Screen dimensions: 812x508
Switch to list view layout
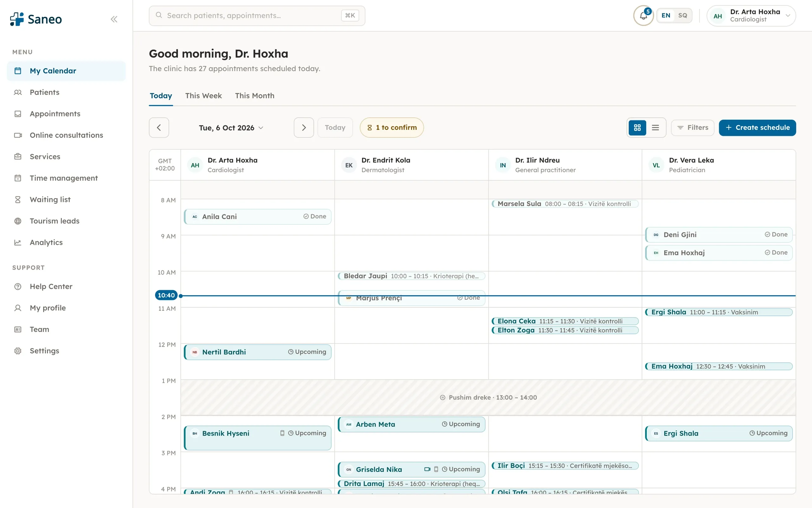[x=655, y=128]
